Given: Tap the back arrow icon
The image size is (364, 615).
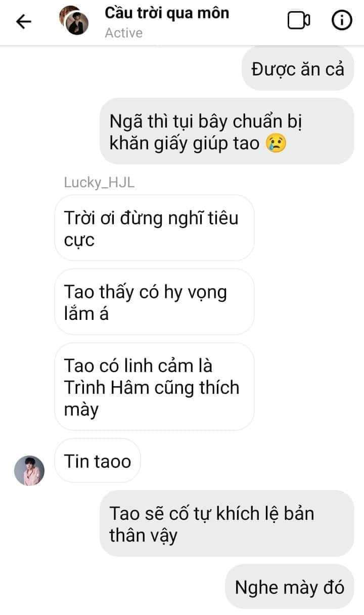Looking at the screenshot, I should 24,21.
